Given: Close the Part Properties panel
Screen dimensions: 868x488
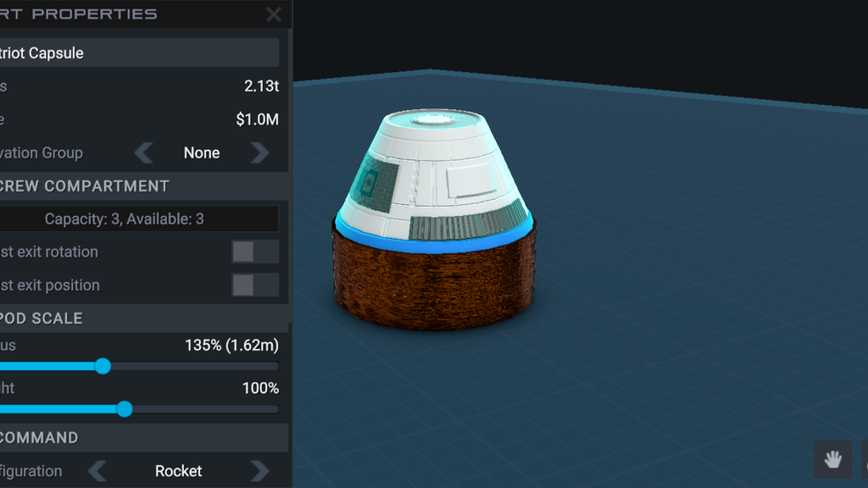Looking at the screenshot, I should 274,14.
